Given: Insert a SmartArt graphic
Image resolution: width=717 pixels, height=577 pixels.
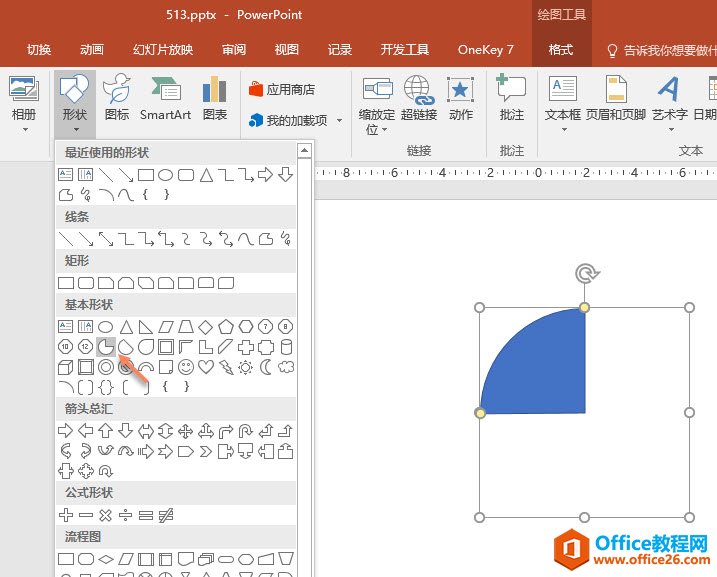Looking at the screenshot, I should (166, 97).
